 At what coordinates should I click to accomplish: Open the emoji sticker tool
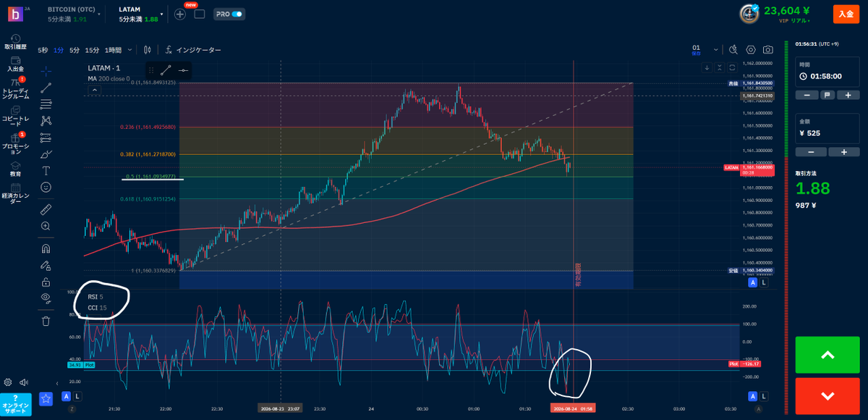(46, 188)
